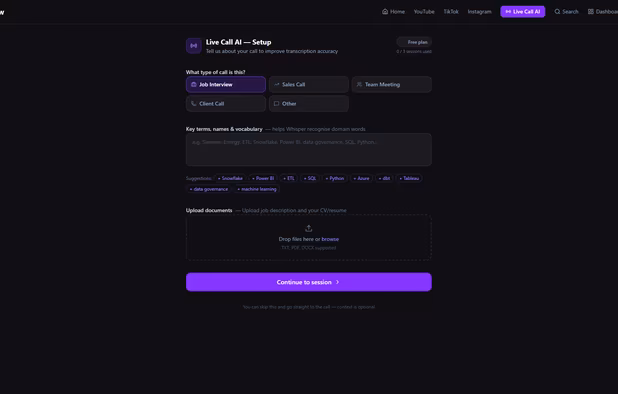618x394 pixels.
Task: Select the Job Interview call type
Action: [x=226, y=84]
